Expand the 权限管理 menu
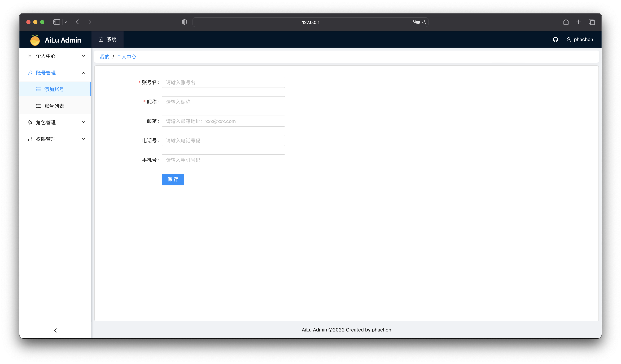Viewport: 621px width, 364px height. pyautogui.click(x=56, y=139)
